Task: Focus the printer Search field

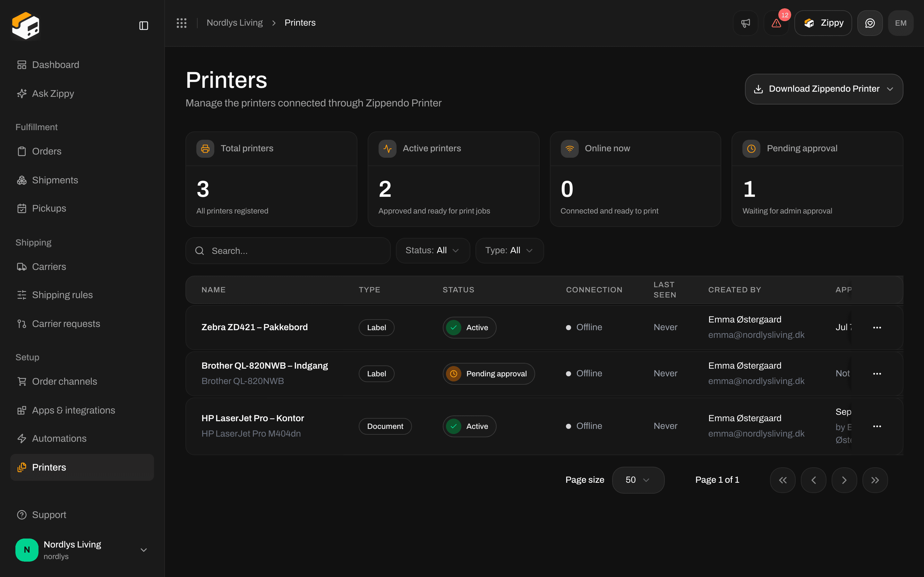Action: (288, 251)
